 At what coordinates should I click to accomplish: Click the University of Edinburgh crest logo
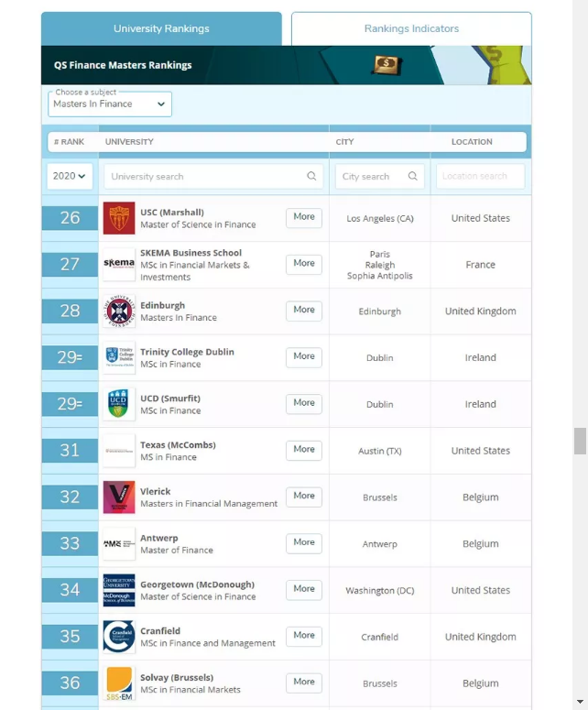tap(119, 311)
